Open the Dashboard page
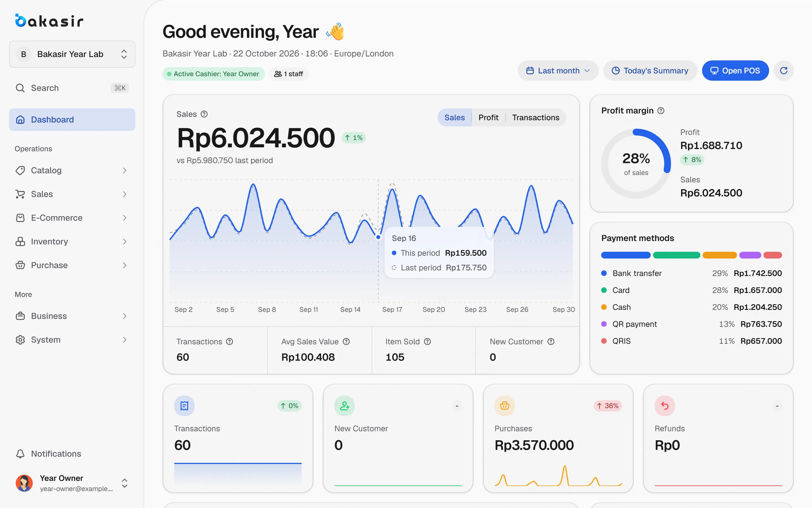The width and height of the screenshot is (812, 508). pos(72,120)
